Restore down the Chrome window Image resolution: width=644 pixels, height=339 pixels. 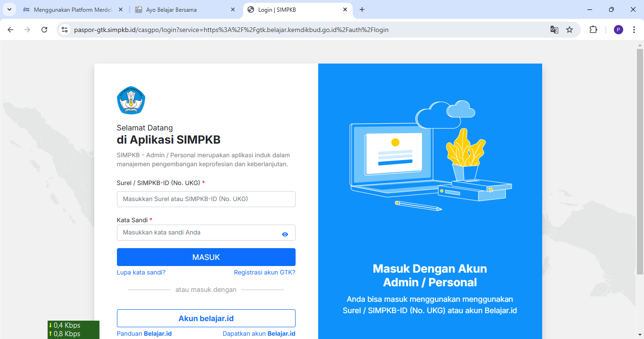(611, 9)
